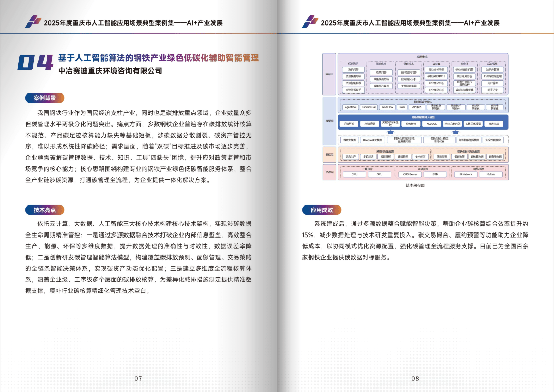Click the AgentTool box in the diagram
The image size is (554, 392).
[350, 107]
